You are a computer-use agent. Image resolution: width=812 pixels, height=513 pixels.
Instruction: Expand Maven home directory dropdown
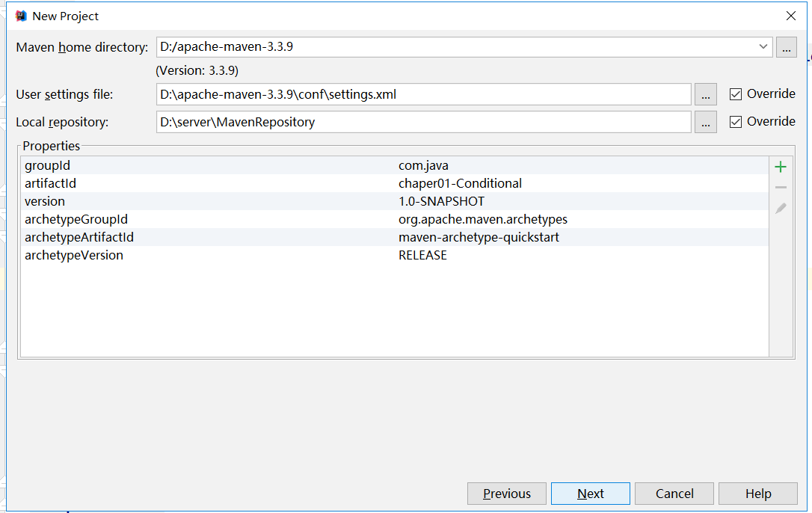(763, 46)
